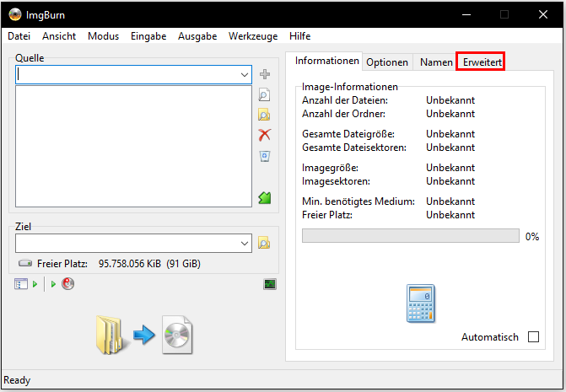This screenshot has width=566, height=392.
Task: Browse for a folder next to Quelle list
Action: [x=265, y=115]
